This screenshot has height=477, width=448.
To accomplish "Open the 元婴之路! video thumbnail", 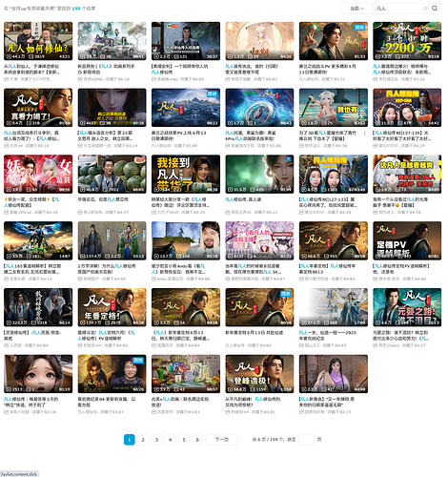I will point(407,307).
